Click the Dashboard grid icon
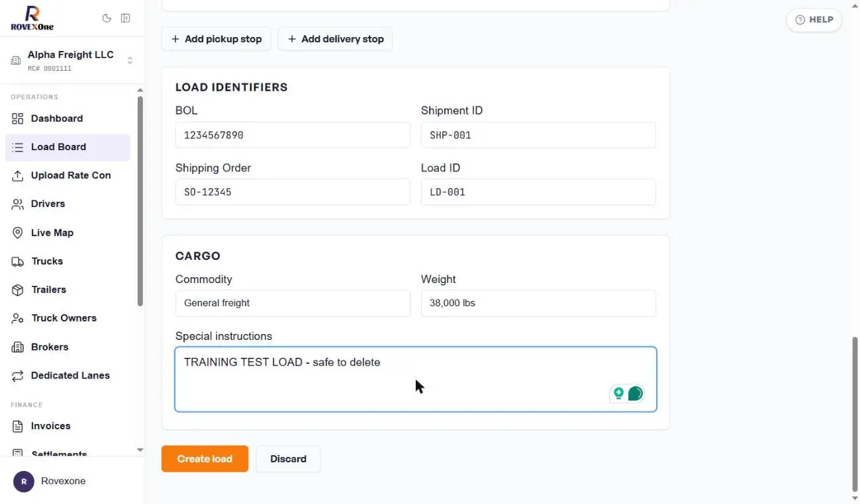This screenshot has height=504, width=860. 18,118
